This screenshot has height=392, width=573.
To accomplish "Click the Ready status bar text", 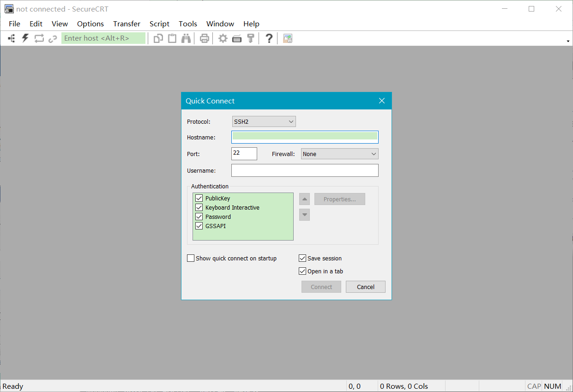I will tap(13, 386).
